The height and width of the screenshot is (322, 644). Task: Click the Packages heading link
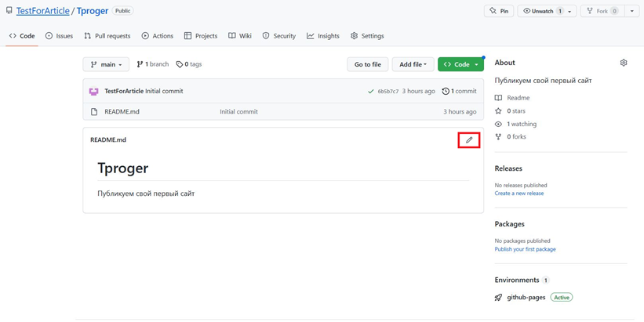point(510,224)
